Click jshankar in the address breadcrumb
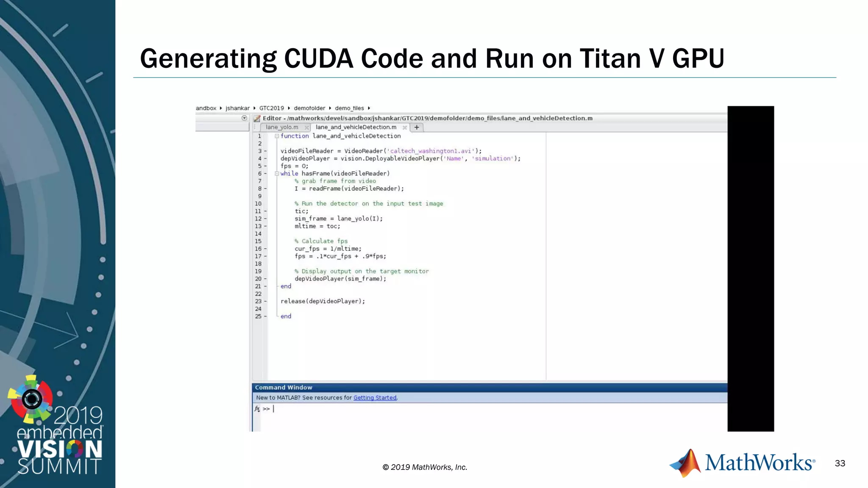Viewport: 868px width, 488px height. click(x=237, y=108)
